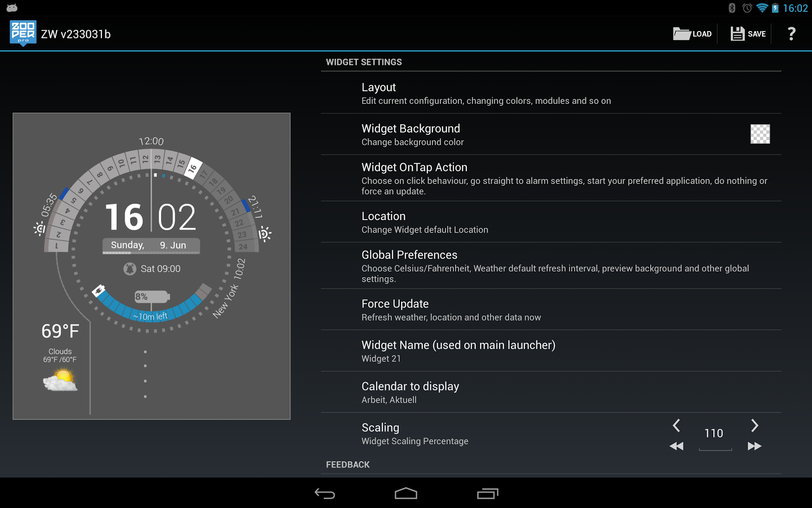Increase scaling with the right chevron
The height and width of the screenshot is (508, 812).
pyautogui.click(x=754, y=426)
